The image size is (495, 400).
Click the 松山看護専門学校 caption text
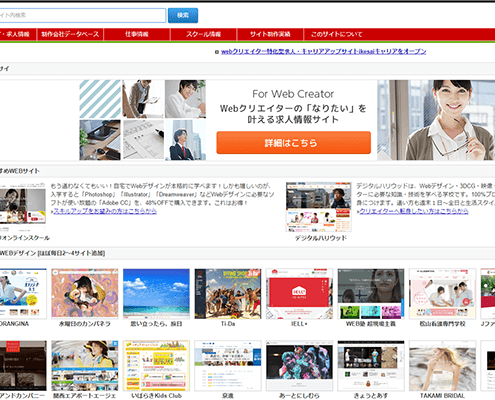pyautogui.click(x=442, y=324)
